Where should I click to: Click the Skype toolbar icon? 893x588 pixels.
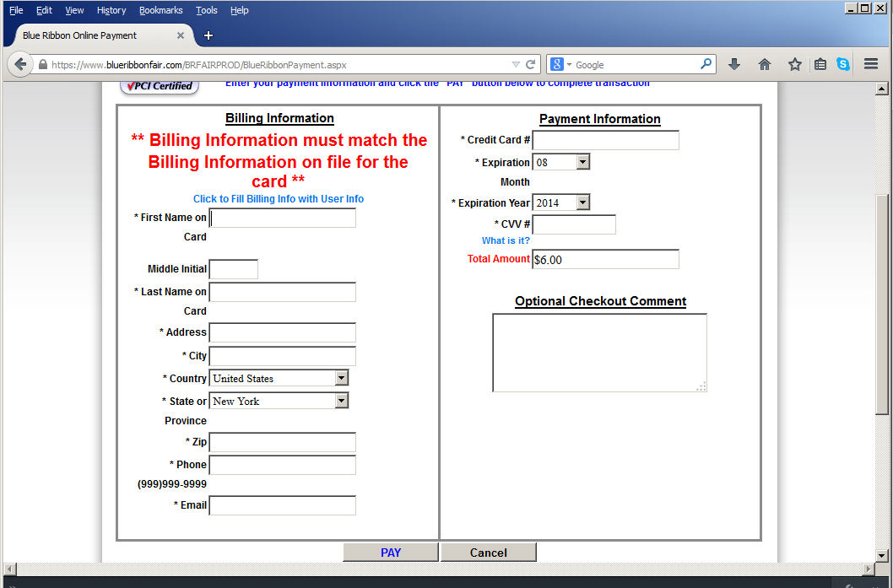pos(843,64)
